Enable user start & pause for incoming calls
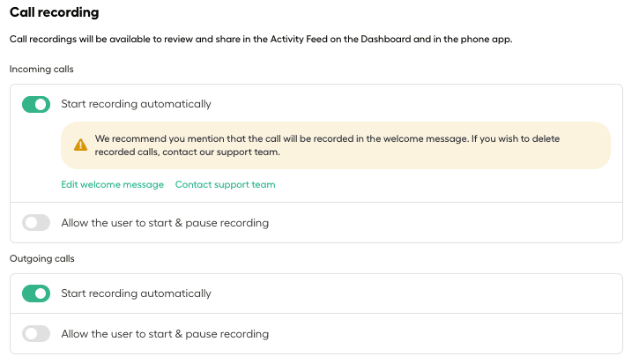Screen dimensions: 639x364 click(x=36, y=223)
